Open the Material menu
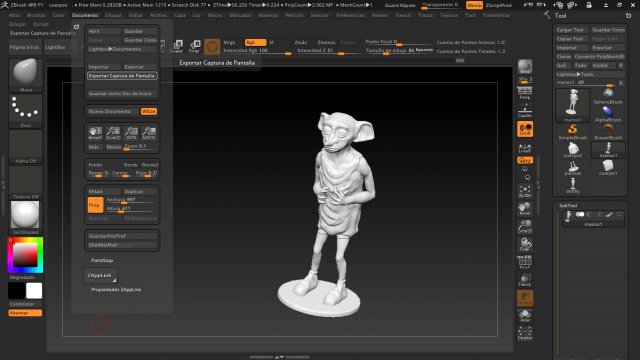 pos(268,15)
